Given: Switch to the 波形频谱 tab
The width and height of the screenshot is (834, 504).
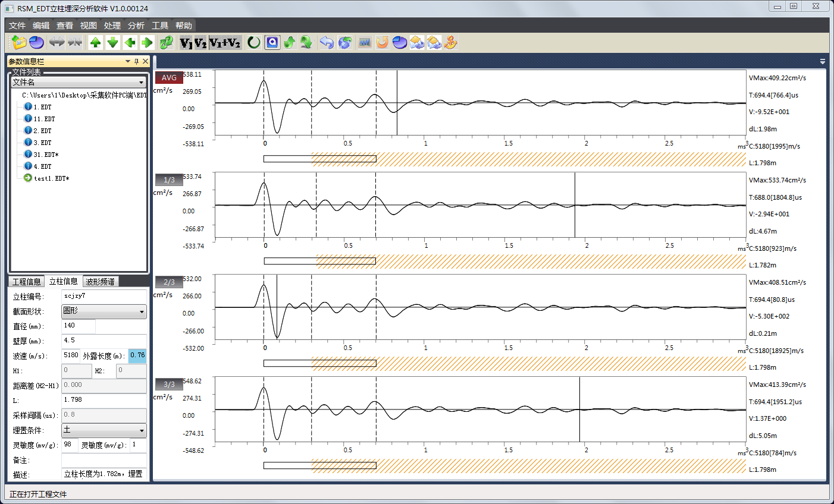Looking at the screenshot, I should click(100, 282).
